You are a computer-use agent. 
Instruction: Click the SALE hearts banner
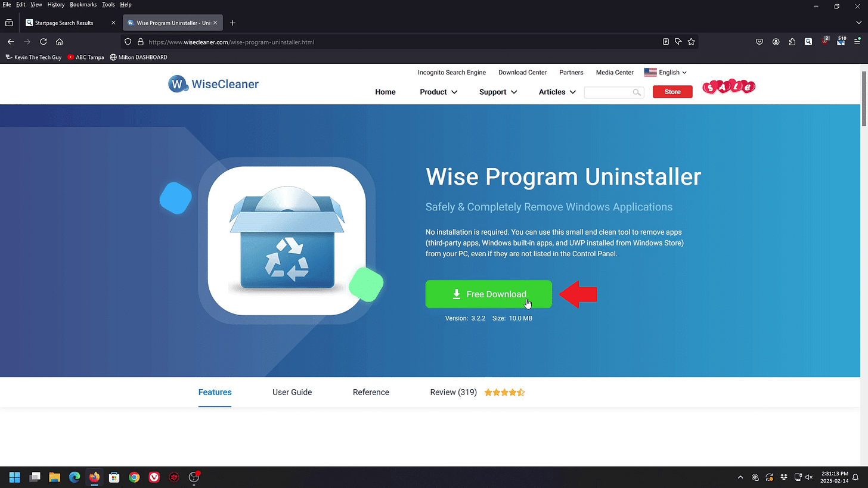pyautogui.click(x=728, y=87)
